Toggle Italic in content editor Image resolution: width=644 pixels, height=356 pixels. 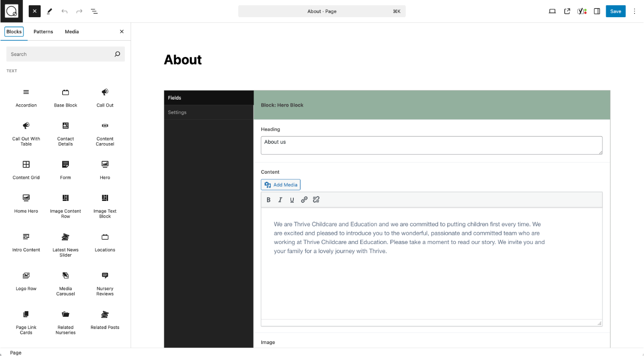click(280, 200)
